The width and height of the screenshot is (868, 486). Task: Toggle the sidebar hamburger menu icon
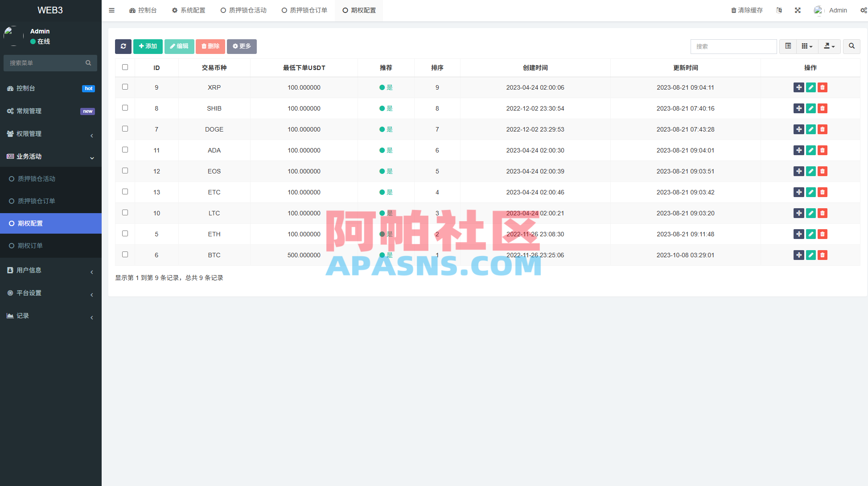[x=112, y=10]
